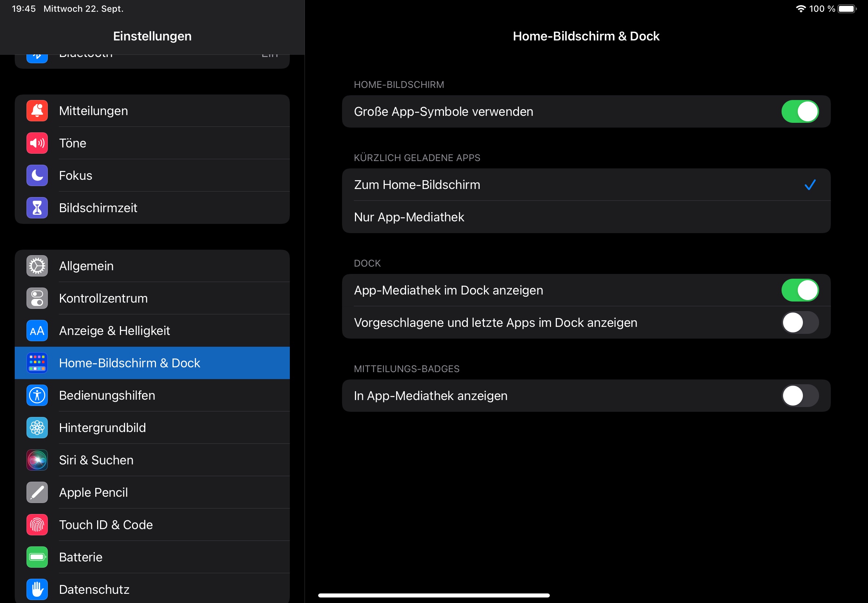Enable In App-Mediathek anzeigen badges toggle
The height and width of the screenshot is (603, 868).
(x=800, y=396)
